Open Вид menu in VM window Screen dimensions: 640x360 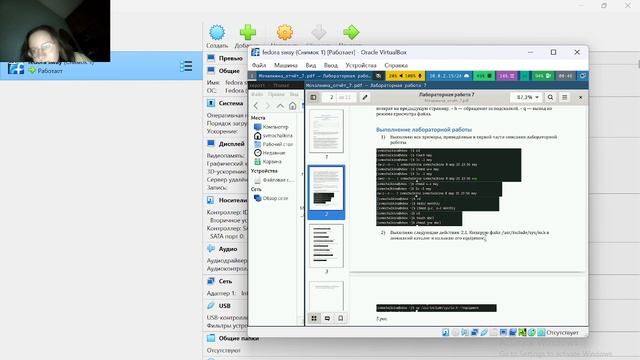point(311,65)
